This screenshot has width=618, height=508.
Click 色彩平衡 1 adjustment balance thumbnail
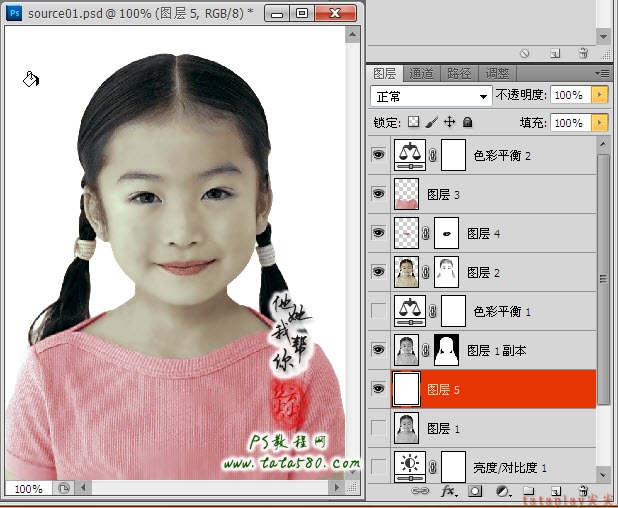410,311
